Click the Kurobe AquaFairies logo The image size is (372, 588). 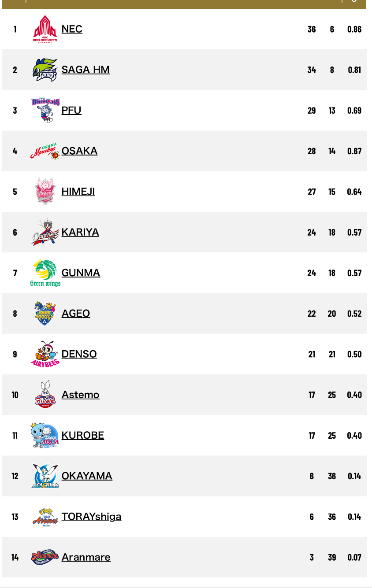pos(45,435)
